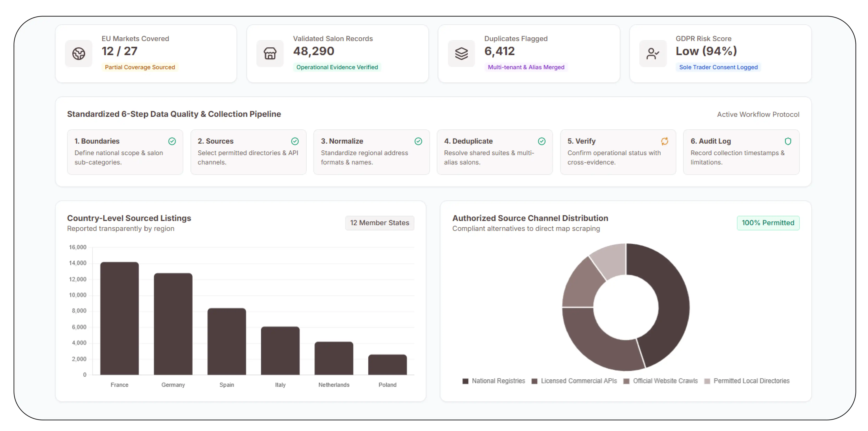The width and height of the screenshot is (868, 431).
Task: Click the checkmark icon on Sources step
Action: (295, 141)
